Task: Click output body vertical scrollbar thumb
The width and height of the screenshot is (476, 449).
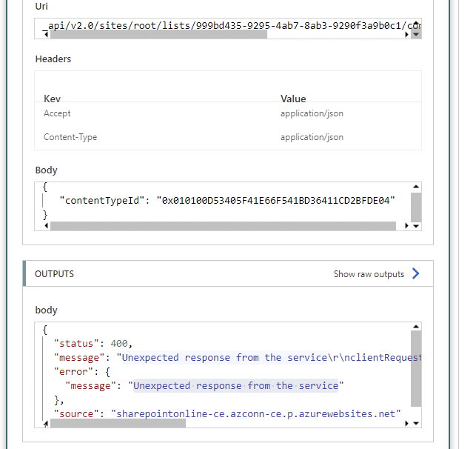Action: click(416, 368)
